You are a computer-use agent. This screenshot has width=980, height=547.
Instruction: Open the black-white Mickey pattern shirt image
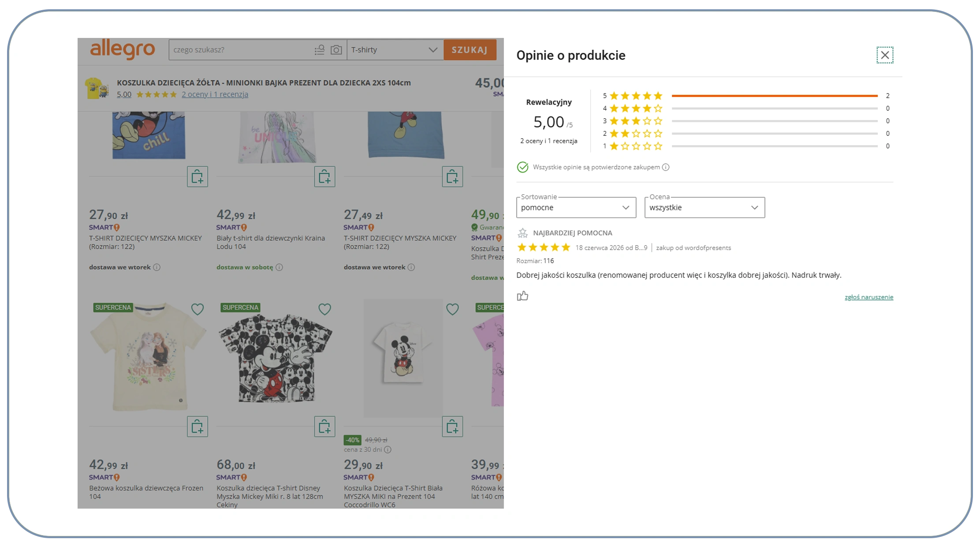pos(276,358)
